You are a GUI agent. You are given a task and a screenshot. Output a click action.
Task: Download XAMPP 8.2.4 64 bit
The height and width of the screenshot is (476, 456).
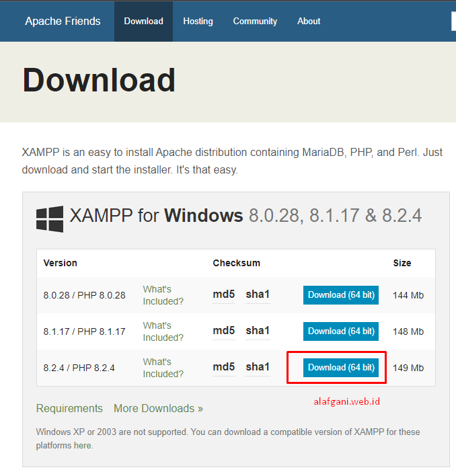(341, 368)
